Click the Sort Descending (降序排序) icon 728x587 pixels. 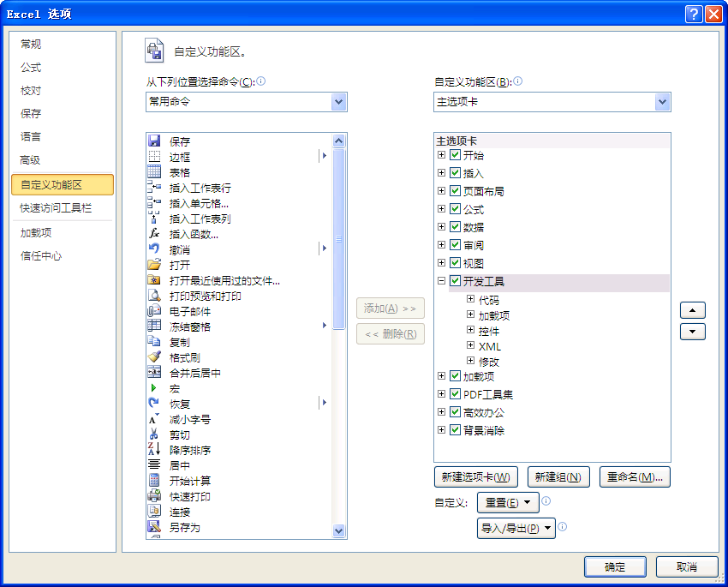coord(154,449)
